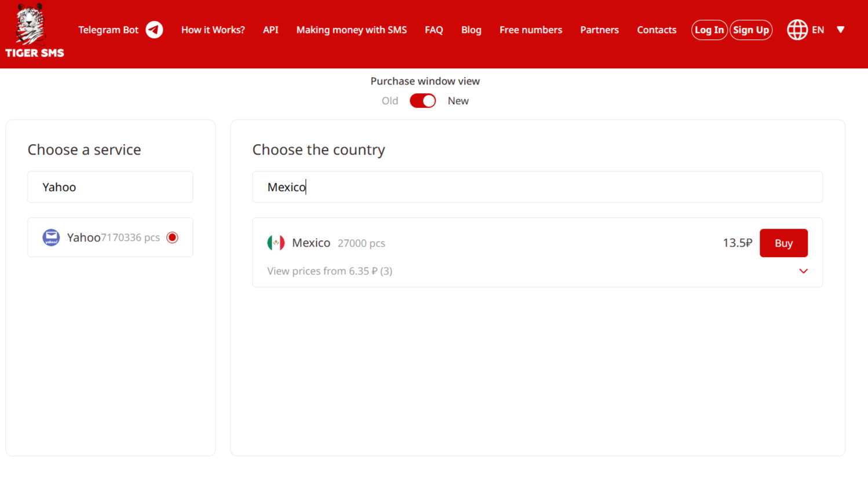The width and height of the screenshot is (868, 480).
Task: Open the API menu link
Action: [x=271, y=30]
